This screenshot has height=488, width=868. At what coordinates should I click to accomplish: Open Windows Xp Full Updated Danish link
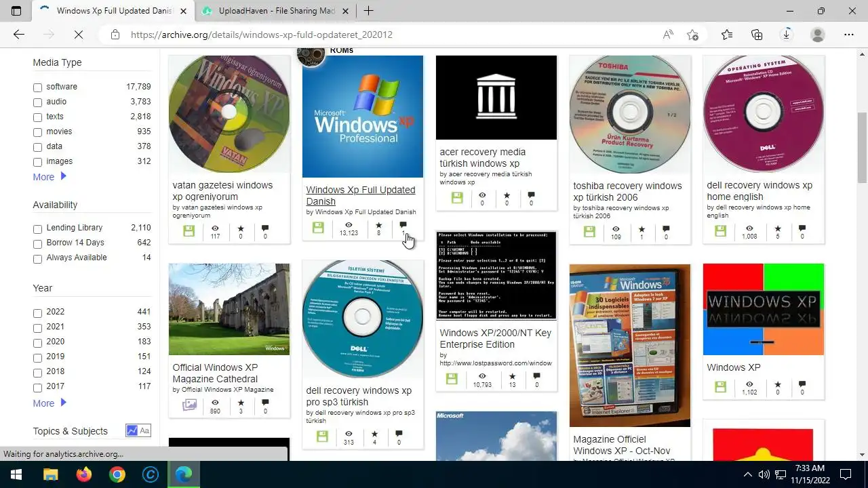(x=360, y=196)
